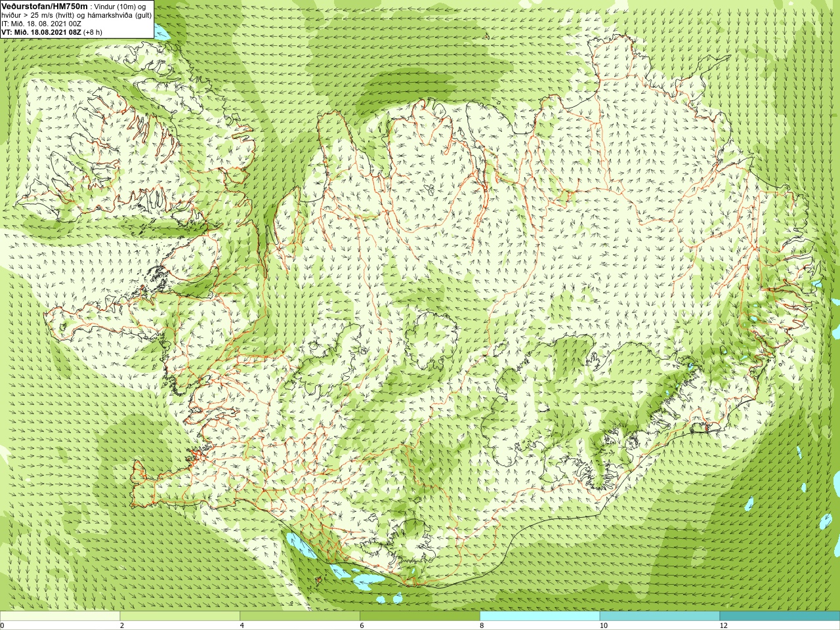840x630 pixels.
Task: Click the '0' label on the color scale
Action: point(3,625)
